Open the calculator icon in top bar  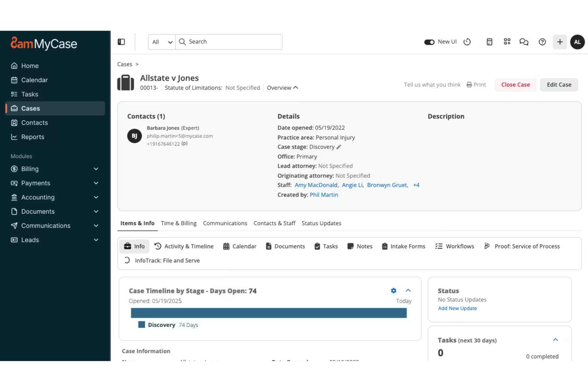tap(489, 42)
